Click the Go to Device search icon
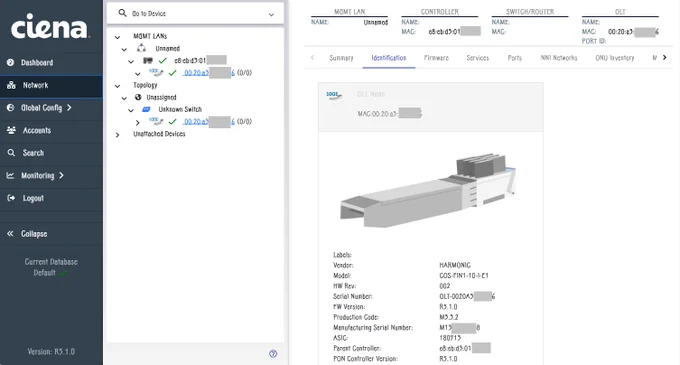The image size is (680, 365). (x=122, y=13)
